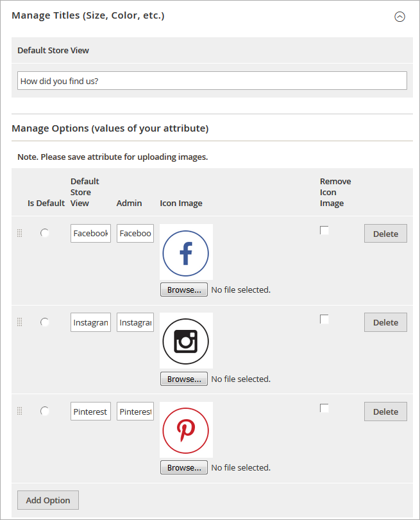The height and width of the screenshot is (520, 420).
Task: Click the Default Store View title field
Action: (x=212, y=81)
